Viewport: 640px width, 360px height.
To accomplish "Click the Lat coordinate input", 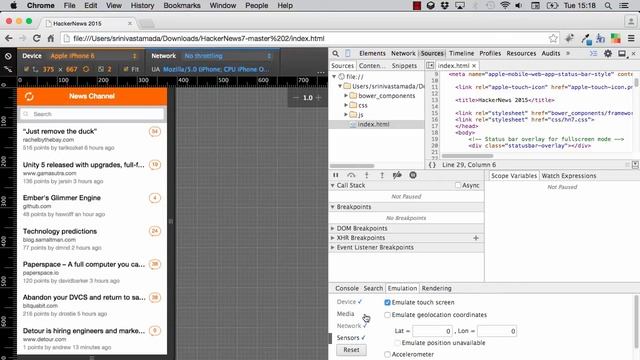I will [x=432, y=331].
